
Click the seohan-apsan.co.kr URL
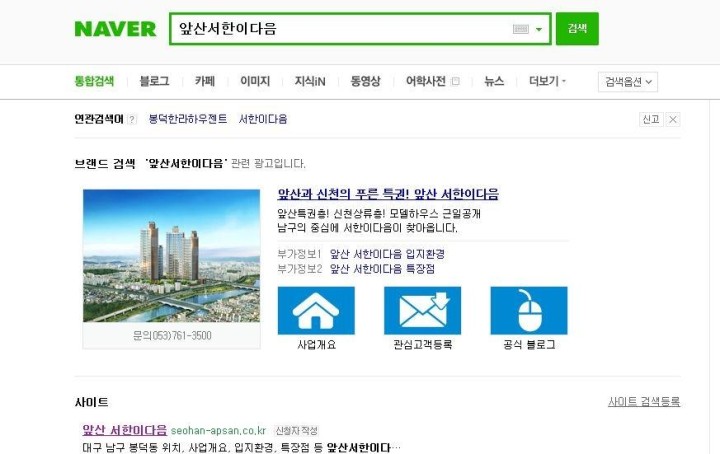pyautogui.click(x=218, y=431)
